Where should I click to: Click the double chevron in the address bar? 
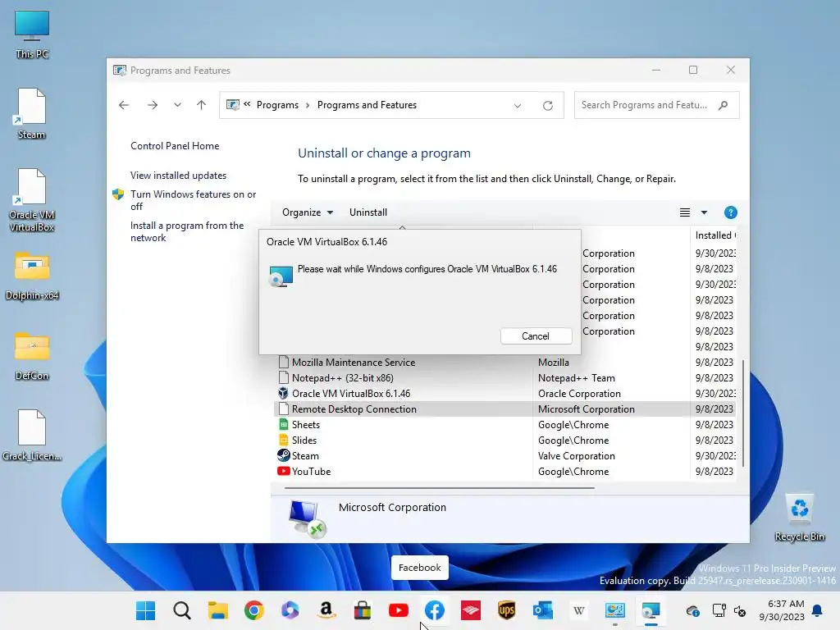pyautogui.click(x=247, y=104)
